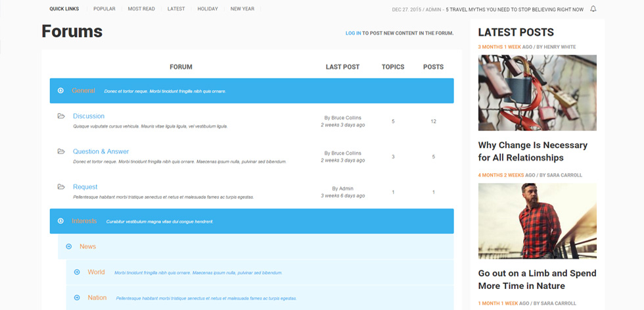Image resolution: width=644 pixels, height=310 pixels.
Task: Collapse the Interests category arrow icon
Action: click(60, 220)
